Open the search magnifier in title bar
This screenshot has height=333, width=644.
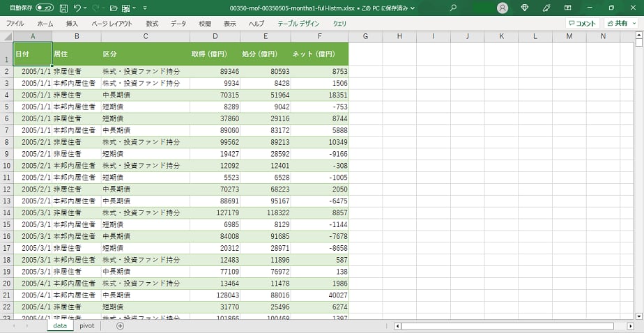pyautogui.click(x=454, y=8)
